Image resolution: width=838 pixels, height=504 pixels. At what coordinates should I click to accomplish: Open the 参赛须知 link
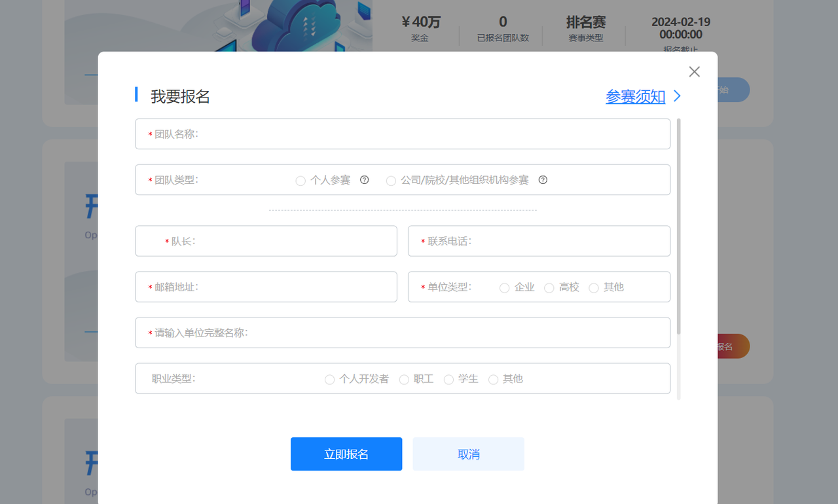[635, 97]
